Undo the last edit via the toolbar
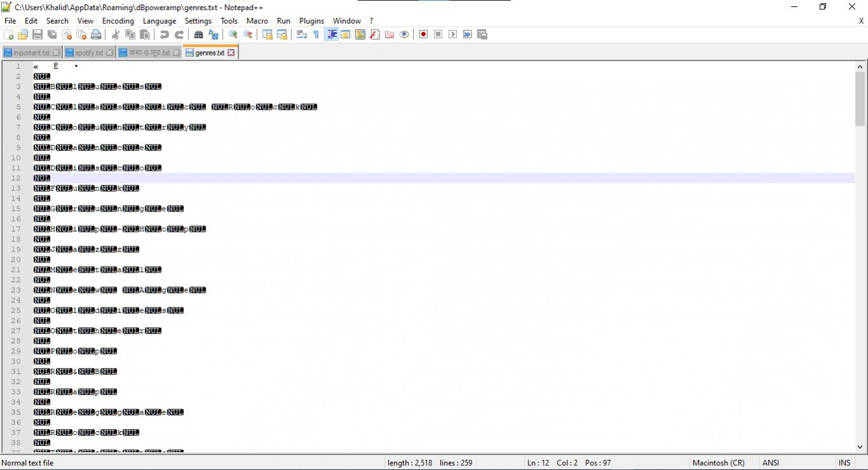Screen dimensions: 868x470 pos(164,34)
